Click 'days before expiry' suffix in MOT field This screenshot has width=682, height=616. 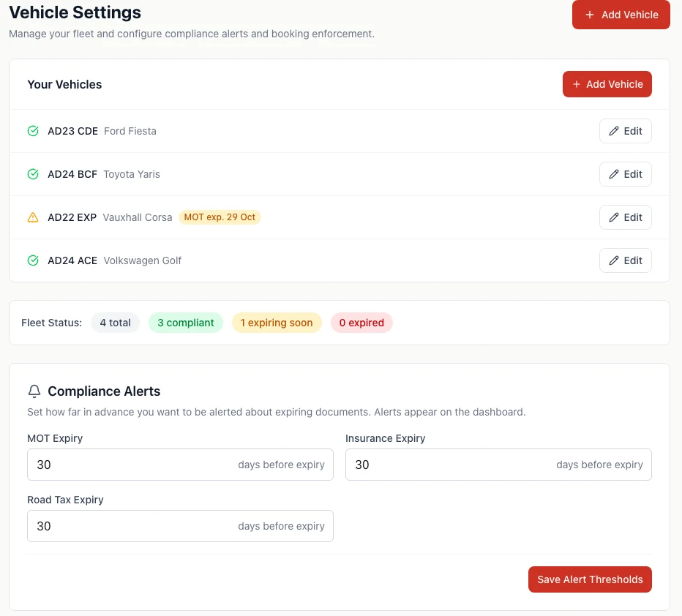pos(282,465)
